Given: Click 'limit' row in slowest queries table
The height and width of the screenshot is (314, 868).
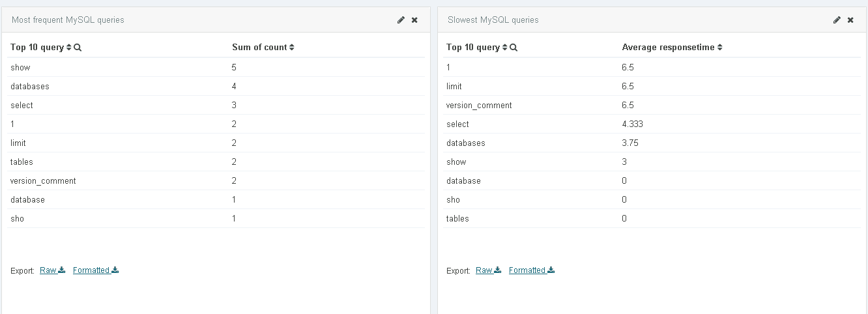Looking at the screenshot, I should (454, 87).
